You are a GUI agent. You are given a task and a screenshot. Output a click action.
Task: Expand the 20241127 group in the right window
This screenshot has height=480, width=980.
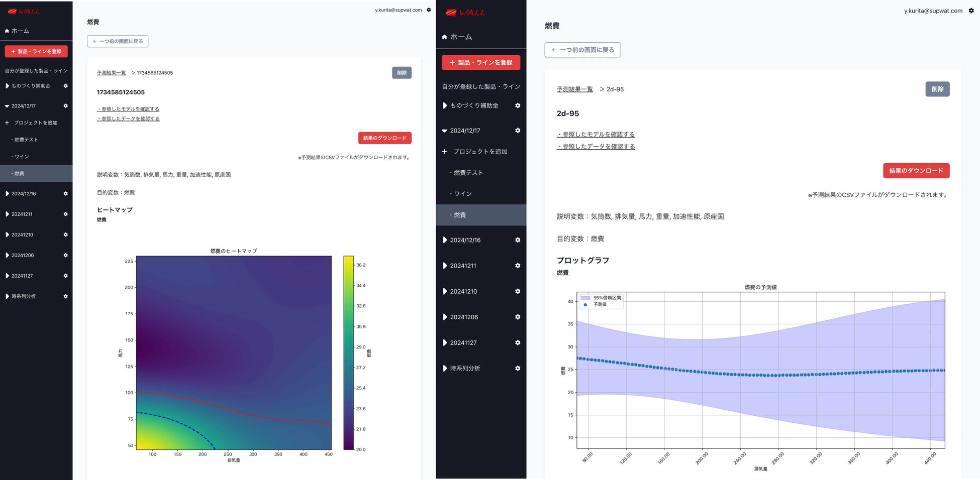(x=445, y=342)
